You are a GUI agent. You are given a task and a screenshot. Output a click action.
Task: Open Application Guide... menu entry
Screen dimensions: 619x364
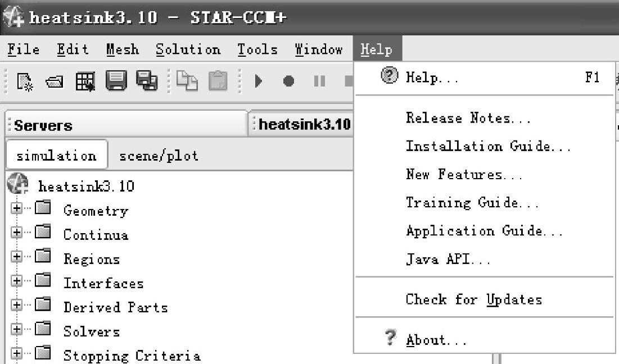tap(485, 231)
